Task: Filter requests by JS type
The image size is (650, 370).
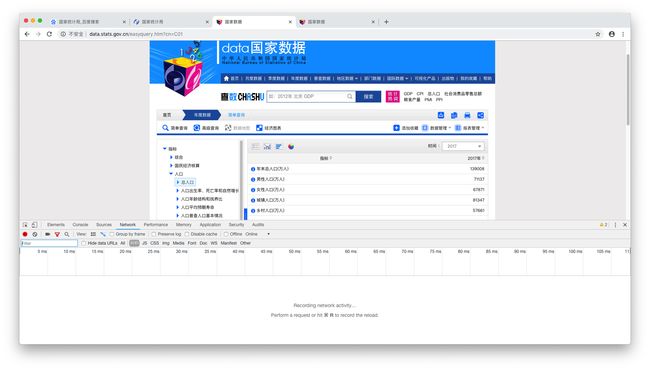Action: [145, 243]
